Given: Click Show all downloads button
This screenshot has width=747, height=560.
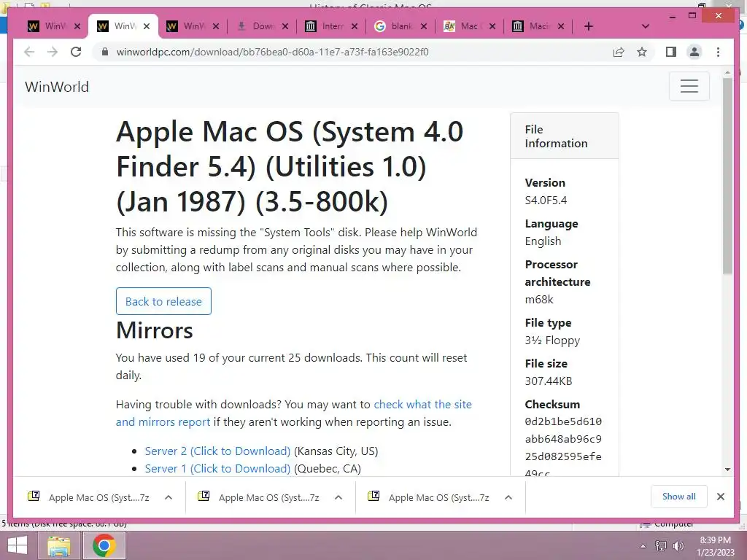Looking at the screenshot, I should coord(679,497).
